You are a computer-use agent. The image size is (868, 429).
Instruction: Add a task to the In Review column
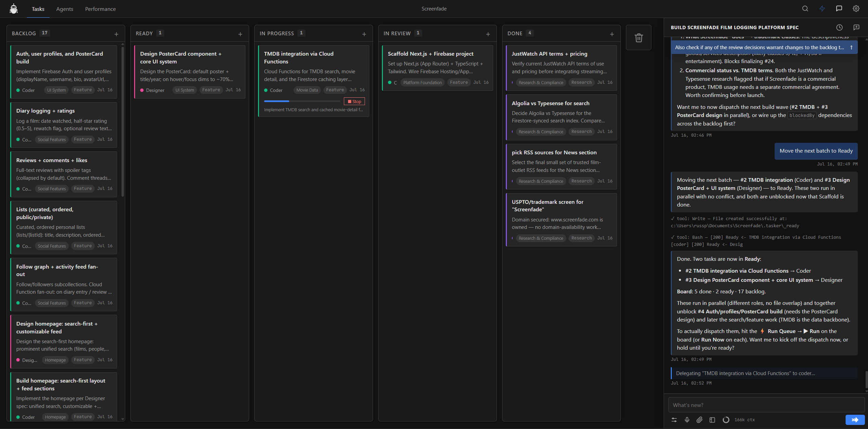click(x=488, y=34)
